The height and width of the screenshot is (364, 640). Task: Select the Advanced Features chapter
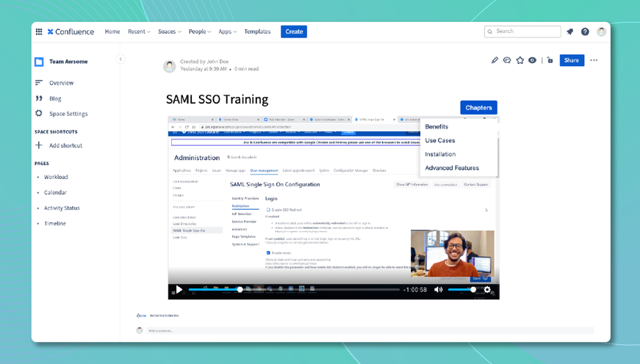click(452, 168)
